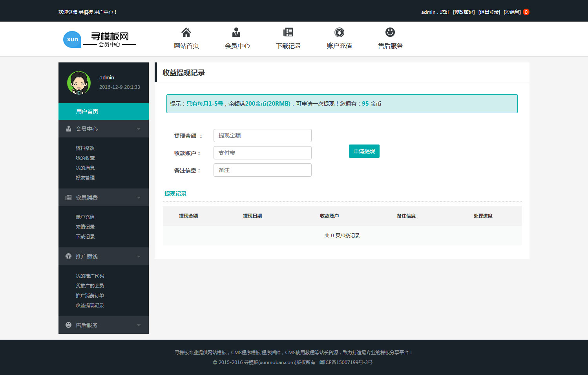588x375 pixels.
Task: Click the 退出登录 link
Action: 489,12
